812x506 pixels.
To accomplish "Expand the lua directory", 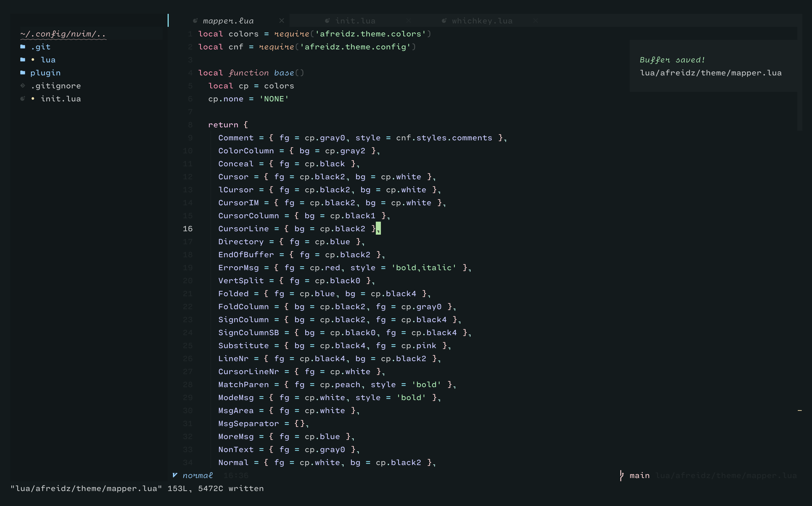I will pos(48,60).
